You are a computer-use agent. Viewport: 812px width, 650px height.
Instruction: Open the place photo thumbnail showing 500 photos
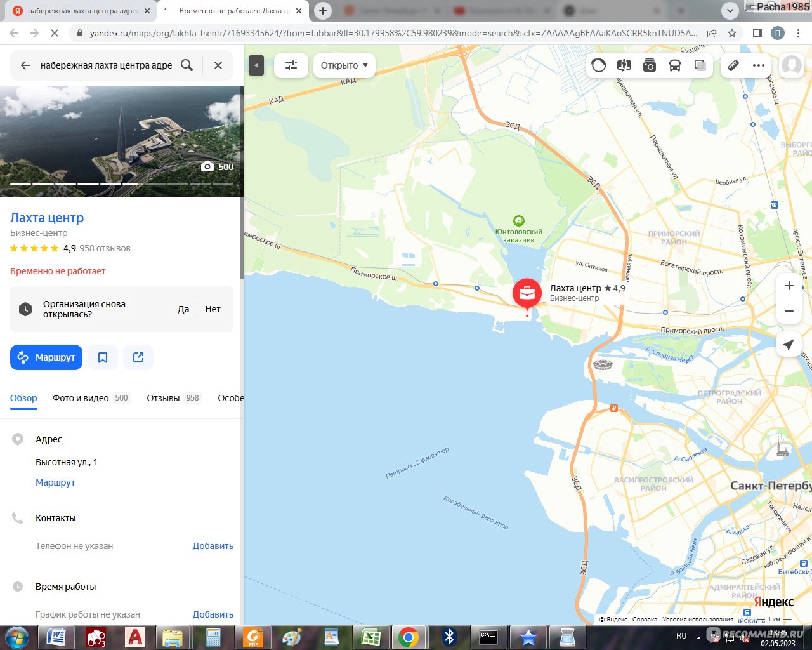coord(122,140)
